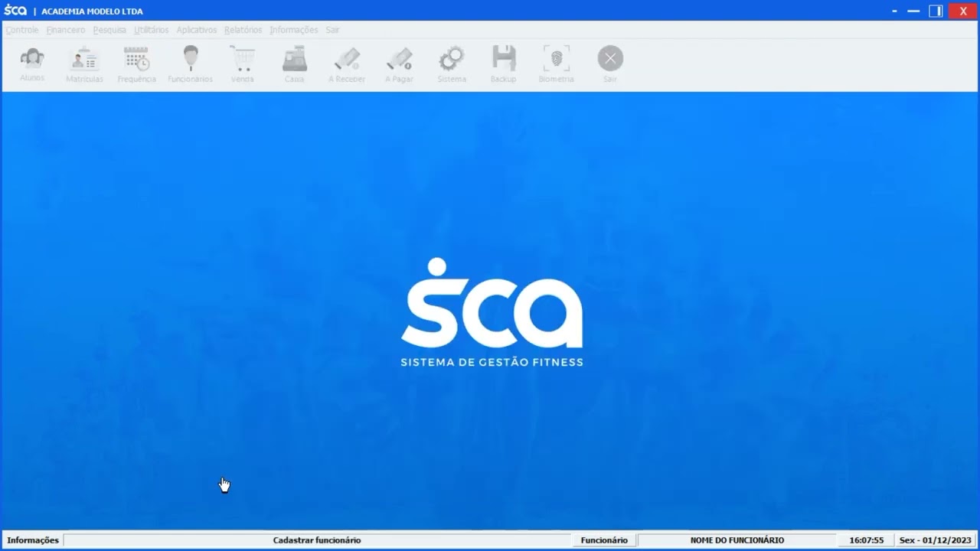Click the 'Sex - 01/12/2023' date
The width and height of the screenshot is (980, 551).
tap(936, 540)
